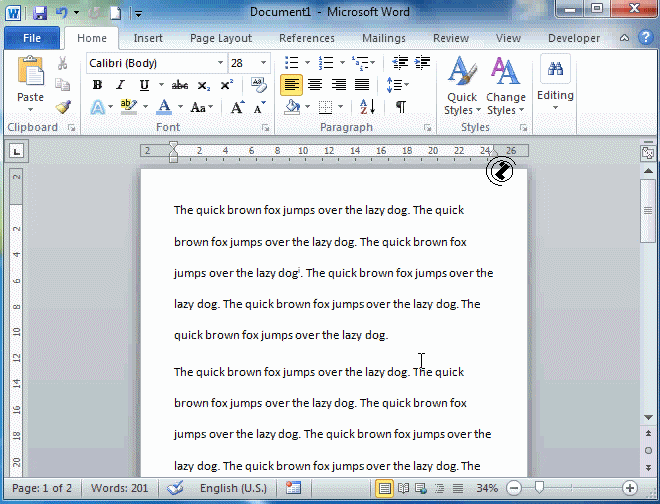Toggle Bold formatting

click(x=97, y=85)
